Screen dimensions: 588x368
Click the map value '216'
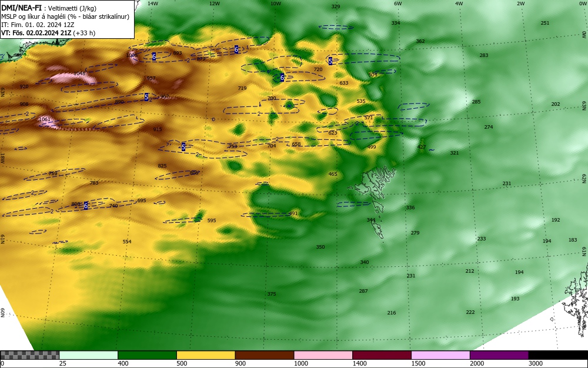pos(392,313)
